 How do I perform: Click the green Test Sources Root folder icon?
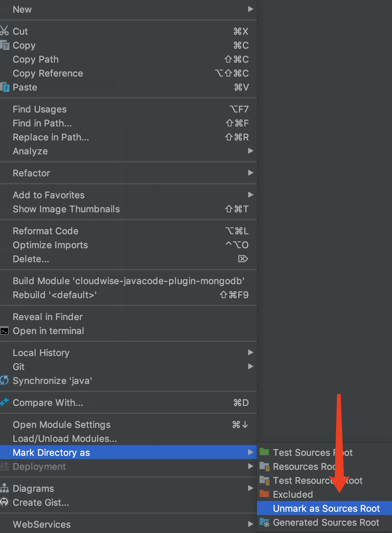264,452
